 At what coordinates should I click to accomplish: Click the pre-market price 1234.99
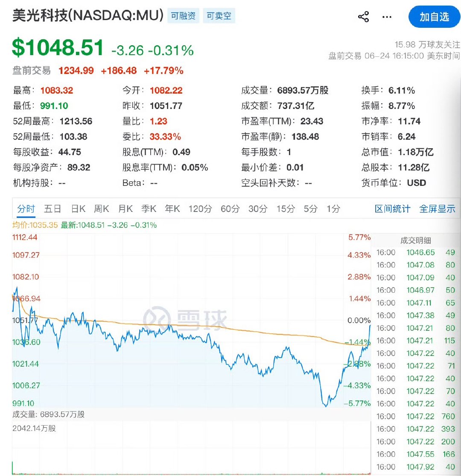tap(76, 71)
